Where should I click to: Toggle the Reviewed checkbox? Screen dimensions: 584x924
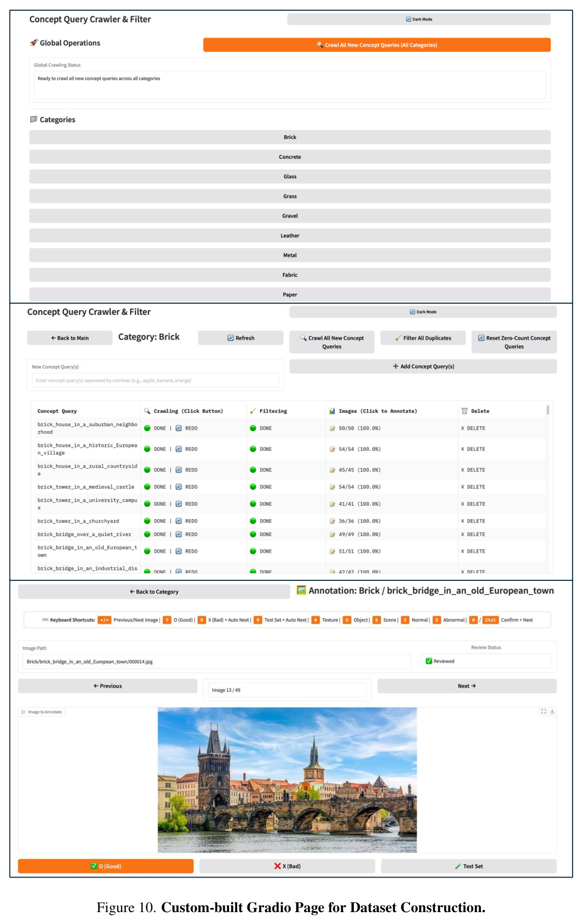tap(429, 661)
